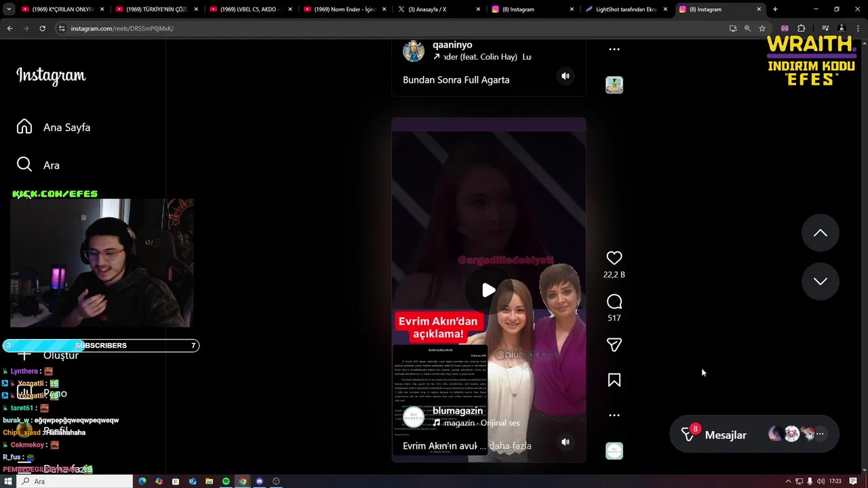Viewport: 868px width, 488px height.
Task: Open more options below the bookmark icon
Action: click(614, 415)
